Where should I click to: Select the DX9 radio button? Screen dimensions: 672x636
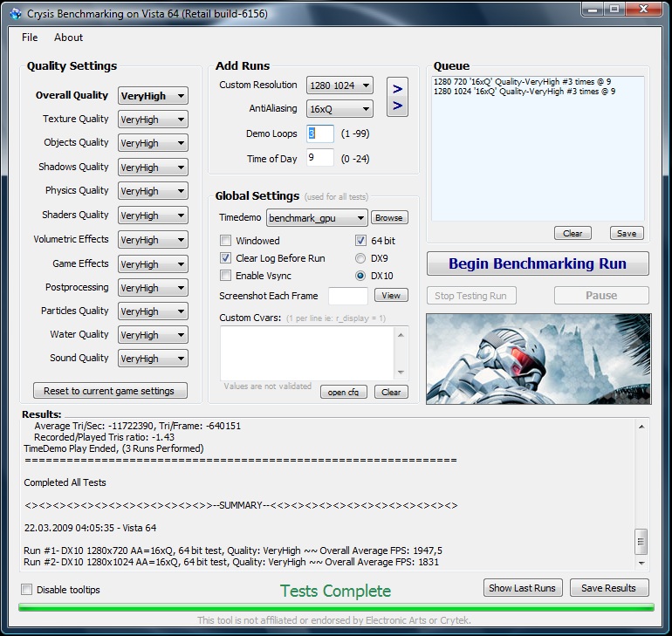(360, 258)
